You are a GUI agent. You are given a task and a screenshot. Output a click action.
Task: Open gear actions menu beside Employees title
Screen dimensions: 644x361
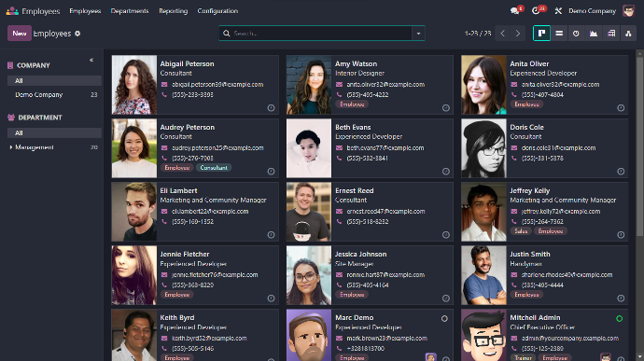[77, 34]
